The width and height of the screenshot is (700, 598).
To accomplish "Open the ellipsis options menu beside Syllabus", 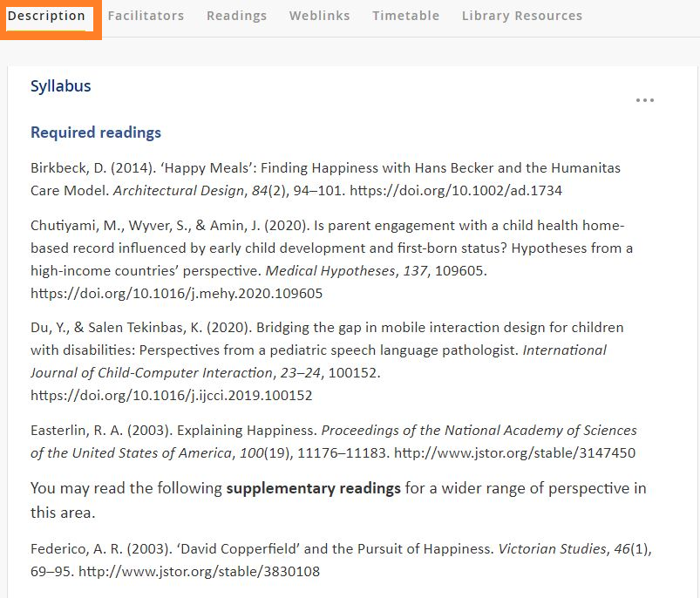I will (x=645, y=100).
